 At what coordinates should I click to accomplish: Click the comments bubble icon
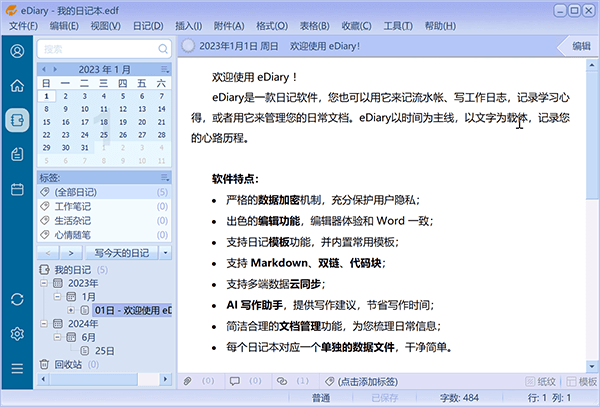point(235,381)
